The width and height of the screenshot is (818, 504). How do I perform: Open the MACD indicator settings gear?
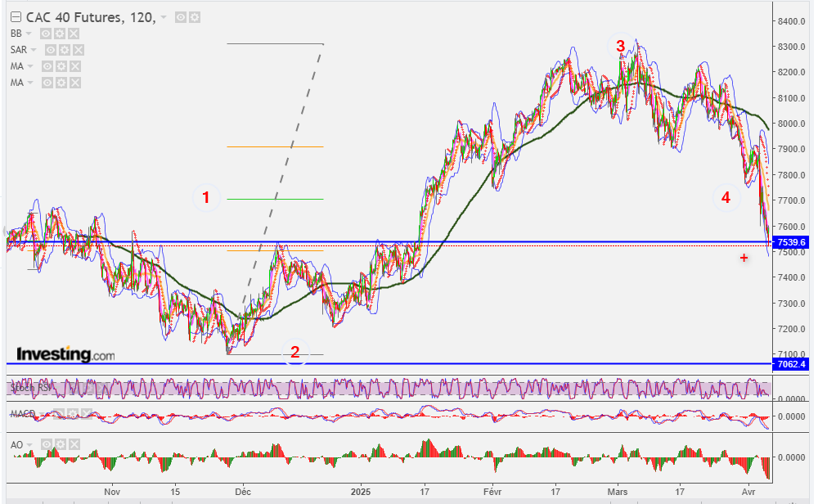click(x=73, y=414)
